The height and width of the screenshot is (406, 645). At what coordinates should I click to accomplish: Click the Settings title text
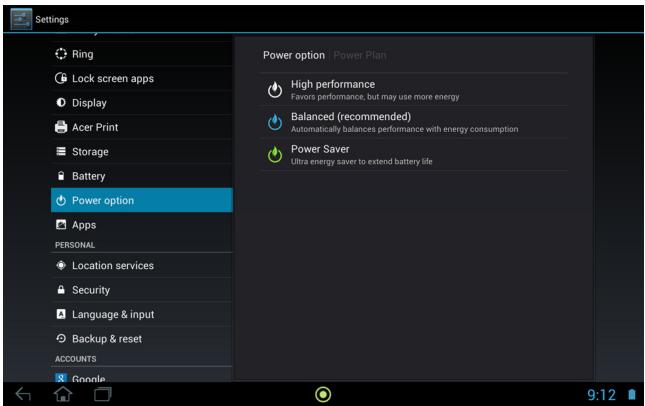(52, 19)
